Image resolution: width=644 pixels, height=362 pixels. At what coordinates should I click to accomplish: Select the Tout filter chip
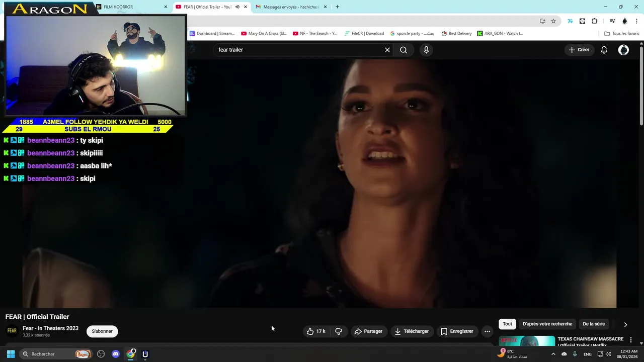click(507, 324)
